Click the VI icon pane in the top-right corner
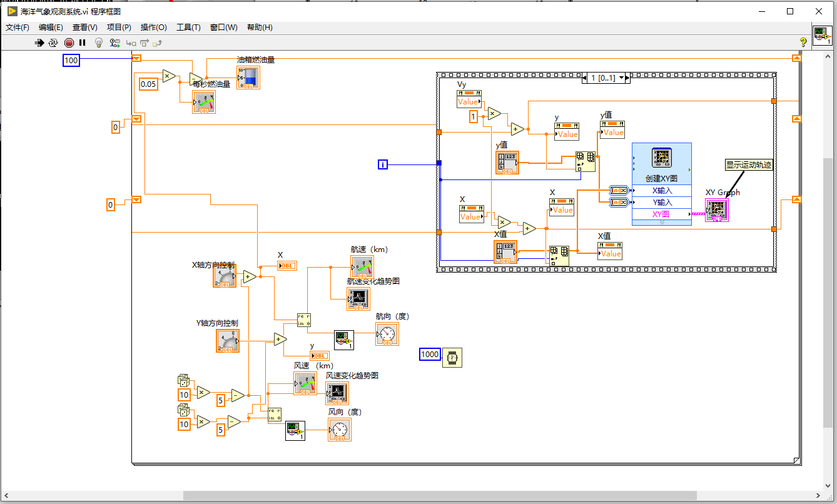This screenshot has width=837, height=504. [x=822, y=36]
